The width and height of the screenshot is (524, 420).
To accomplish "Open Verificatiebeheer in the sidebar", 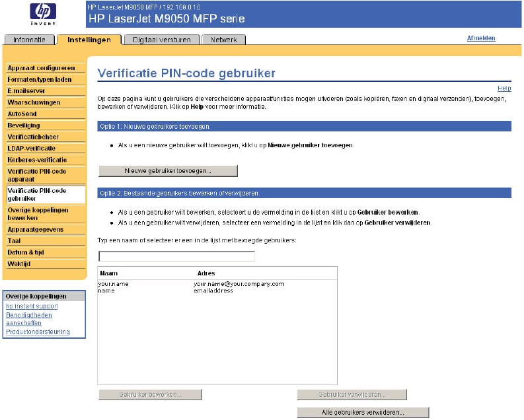I will click(x=46, y=137).
